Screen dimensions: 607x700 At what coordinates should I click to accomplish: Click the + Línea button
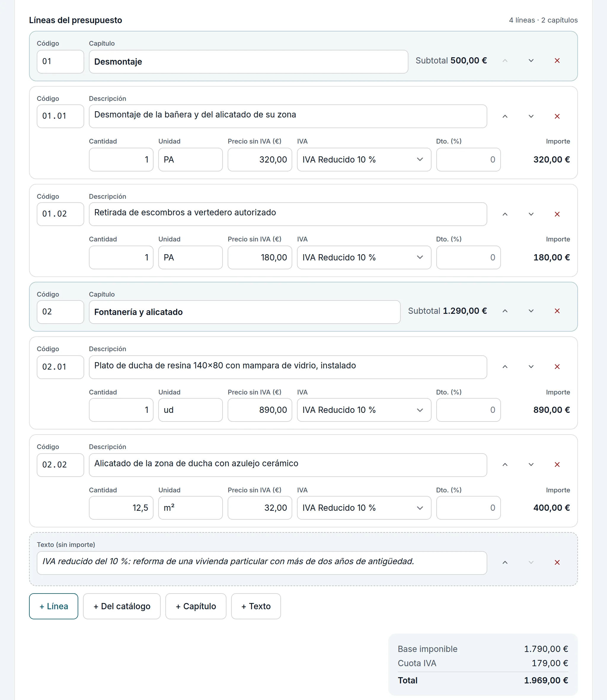click(54, 606)
